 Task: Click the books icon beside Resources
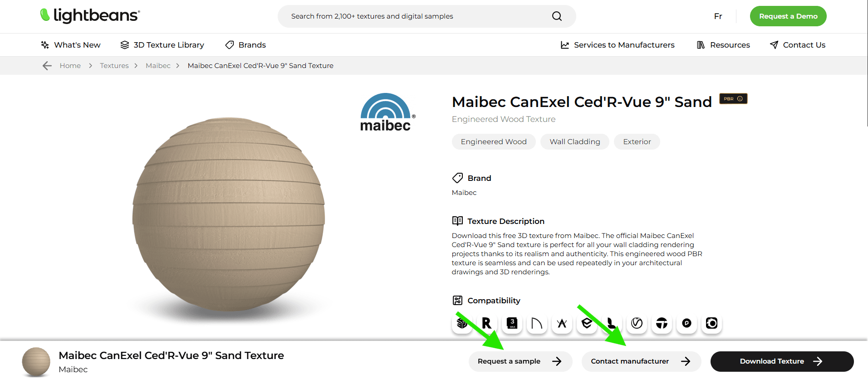pos(701,45)
